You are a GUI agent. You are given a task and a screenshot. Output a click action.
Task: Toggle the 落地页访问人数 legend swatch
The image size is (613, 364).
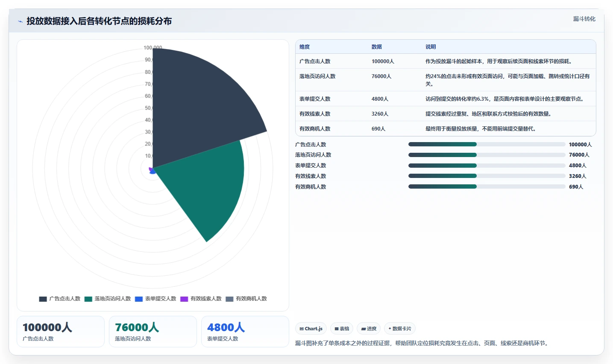(88, 299)
